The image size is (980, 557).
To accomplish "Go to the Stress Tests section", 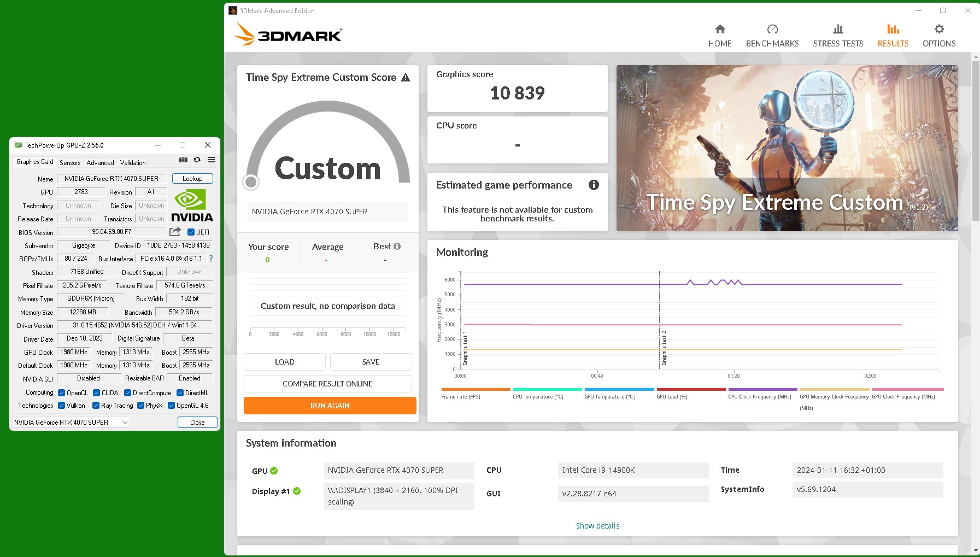I will pyautogui.click(x=838, y=36).
